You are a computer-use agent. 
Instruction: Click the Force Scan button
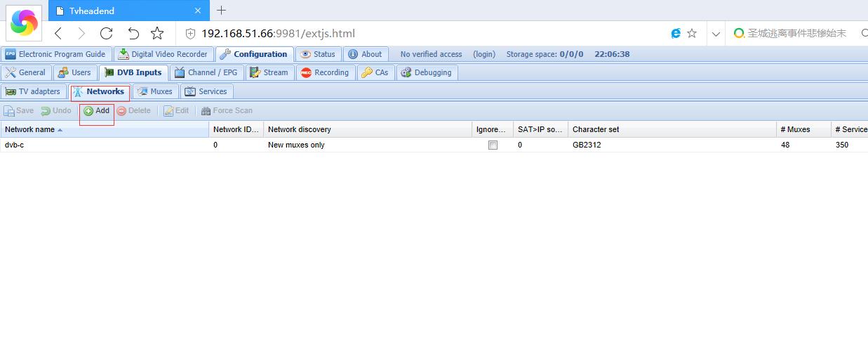point(227,110)
